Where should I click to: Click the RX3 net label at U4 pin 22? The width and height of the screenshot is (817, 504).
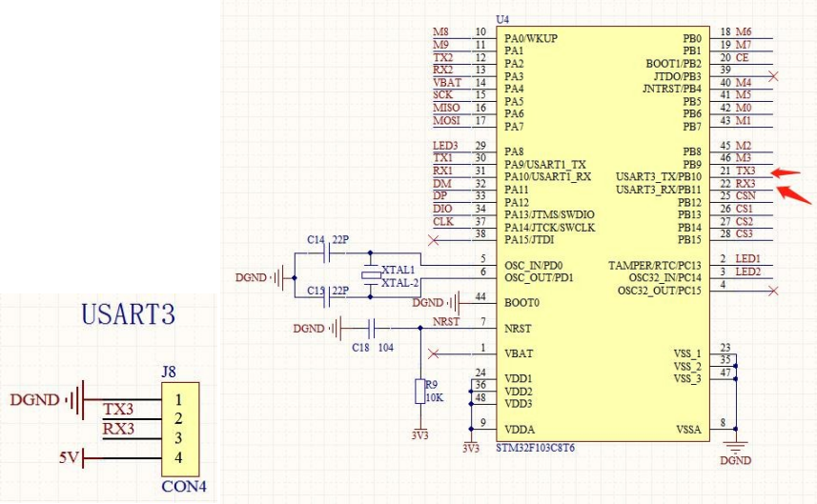pos(746,184)
